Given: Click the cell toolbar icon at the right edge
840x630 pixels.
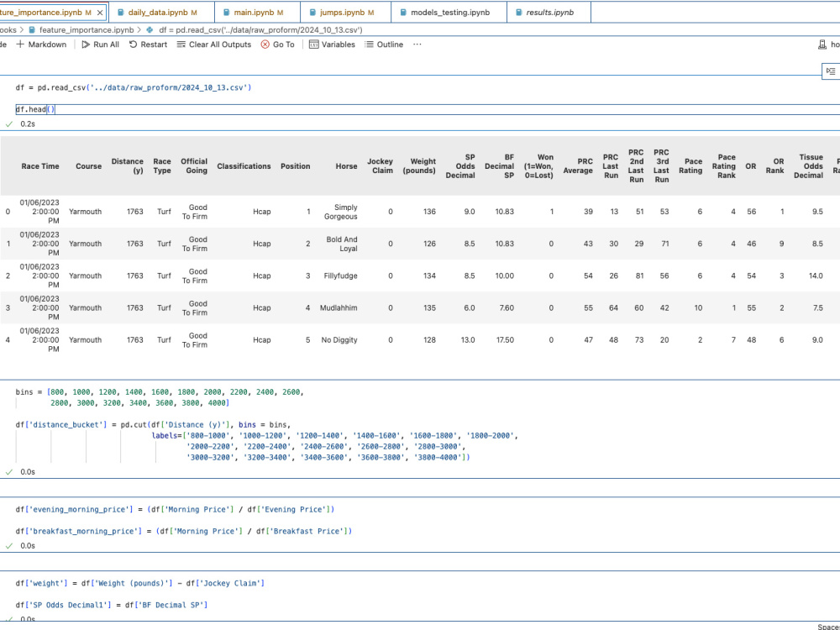Looking at the screenshot, I should [831, 71].
